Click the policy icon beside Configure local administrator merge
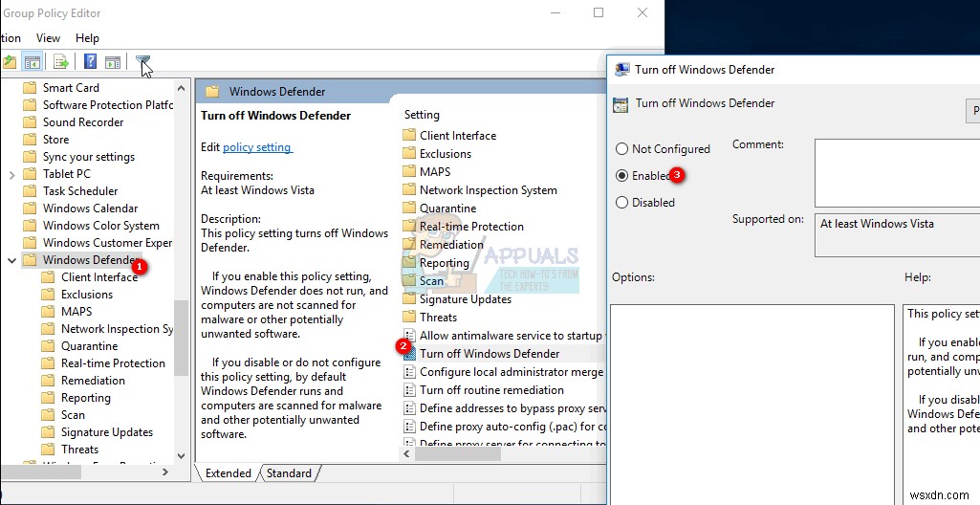The width and height of the screenshot is (980, 505). [x=409, y=372]
